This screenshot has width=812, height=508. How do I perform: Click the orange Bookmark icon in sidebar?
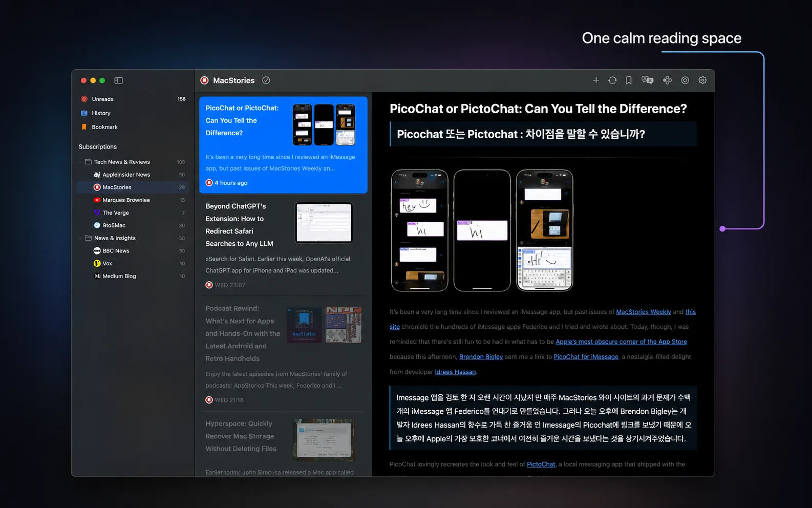click(84, 127)
